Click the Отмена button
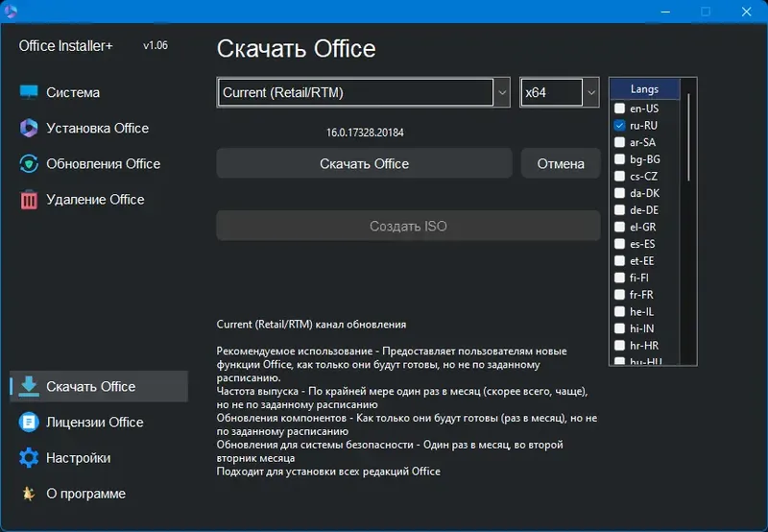768x532 pixels. pyautogui.click(x=561, y=163)
